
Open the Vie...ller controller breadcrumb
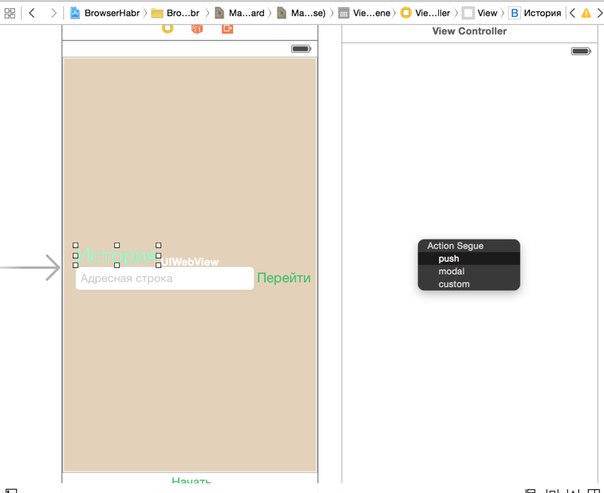pos(425,13)
